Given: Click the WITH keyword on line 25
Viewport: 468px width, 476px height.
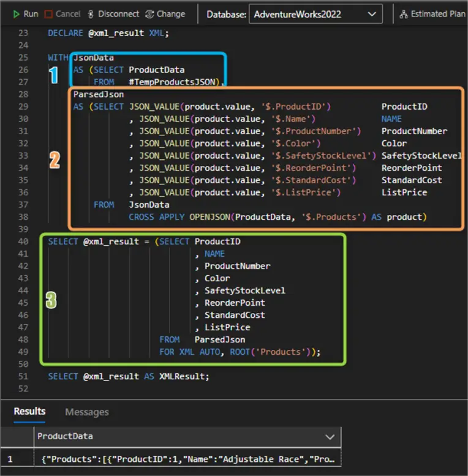Looking at the screenshot, I should [58, 58].
